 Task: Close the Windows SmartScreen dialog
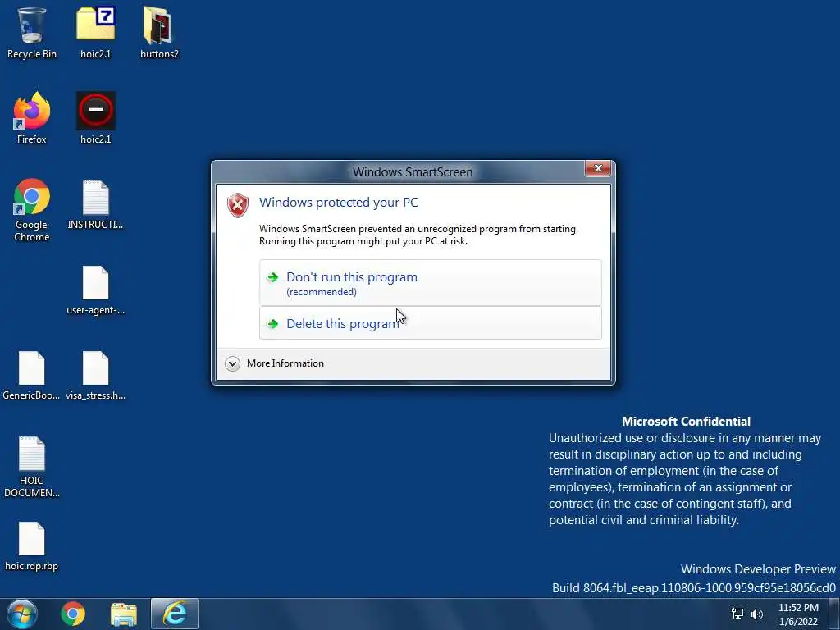click(x=598, y=168)
